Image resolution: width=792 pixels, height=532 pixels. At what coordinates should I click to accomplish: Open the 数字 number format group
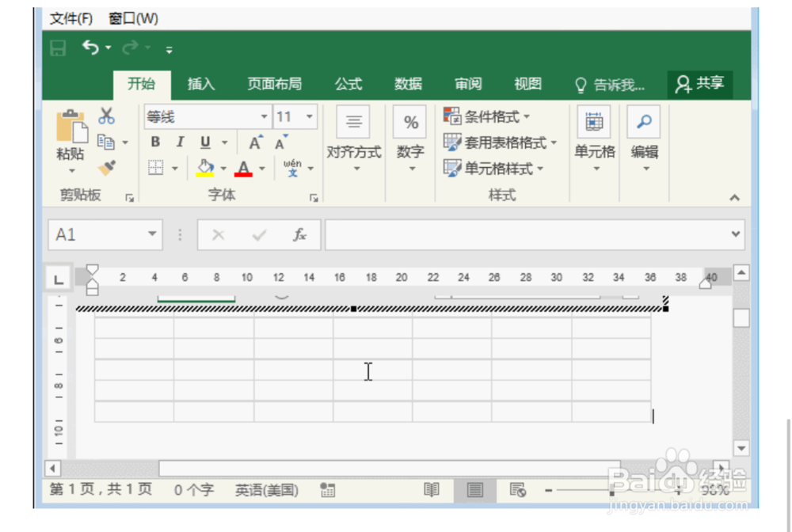[410, 140]
